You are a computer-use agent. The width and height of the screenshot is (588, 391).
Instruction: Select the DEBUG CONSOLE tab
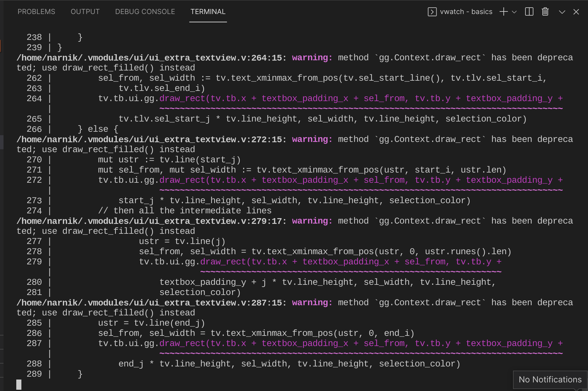(x=145, y=11)
